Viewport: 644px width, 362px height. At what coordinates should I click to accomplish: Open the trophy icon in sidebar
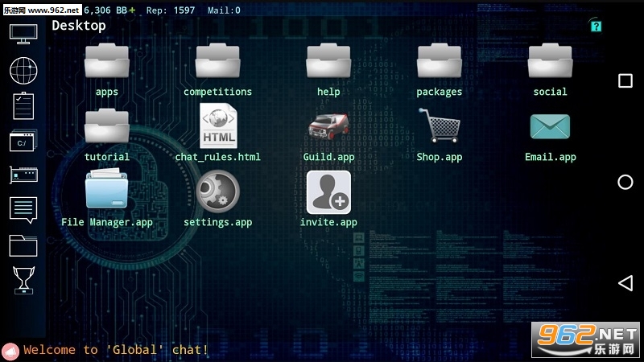coord(23,279)
